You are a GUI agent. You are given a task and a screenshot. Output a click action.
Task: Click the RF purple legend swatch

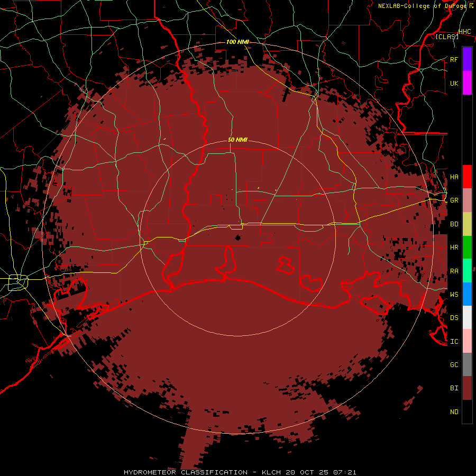467,59
